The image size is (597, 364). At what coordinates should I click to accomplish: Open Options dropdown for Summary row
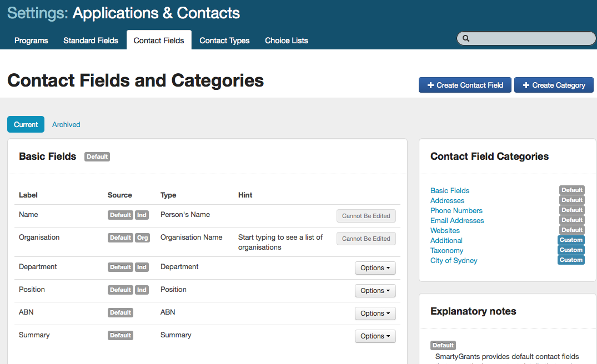[375, 336]
